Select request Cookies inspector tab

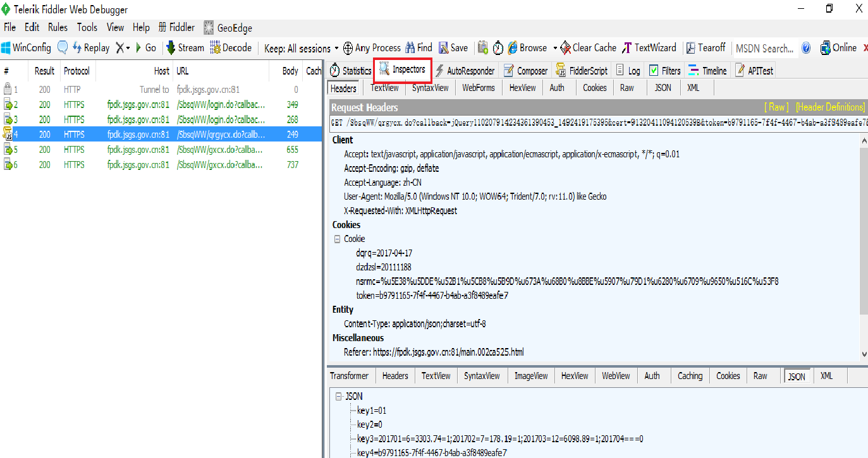pyautogui.click(x=594, y=88)
